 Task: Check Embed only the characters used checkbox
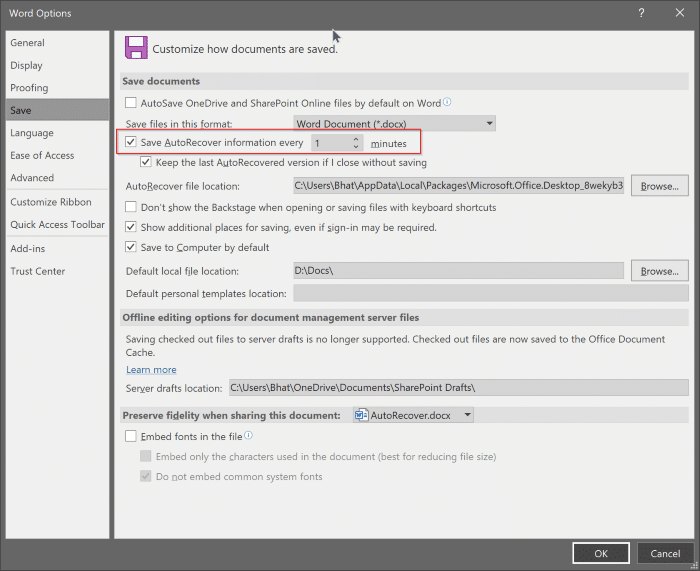146,456
